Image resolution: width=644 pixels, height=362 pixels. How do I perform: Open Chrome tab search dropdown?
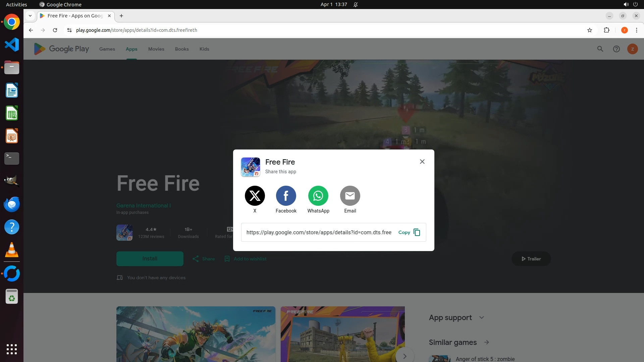(30, 16)
